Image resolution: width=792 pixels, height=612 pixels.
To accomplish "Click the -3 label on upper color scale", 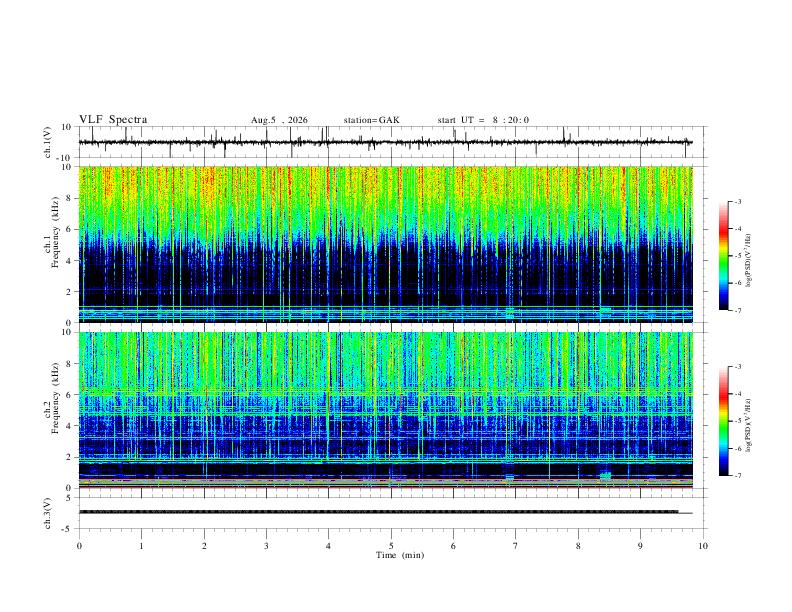I will click(737, 201).
